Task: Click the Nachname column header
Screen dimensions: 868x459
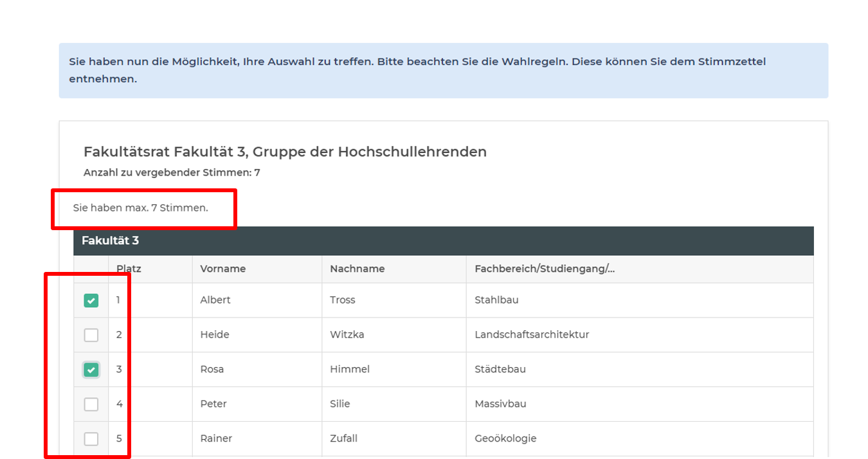Action: pos(357,269)
